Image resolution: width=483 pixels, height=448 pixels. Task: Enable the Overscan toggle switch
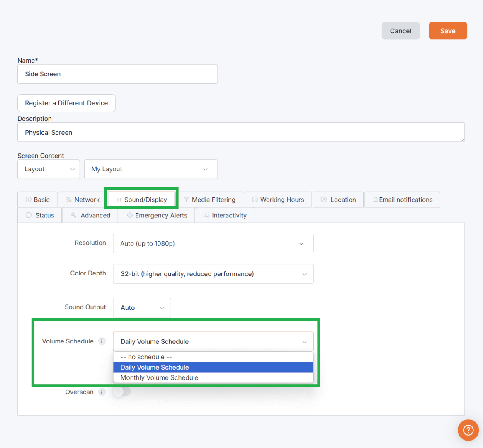[122, 392]
